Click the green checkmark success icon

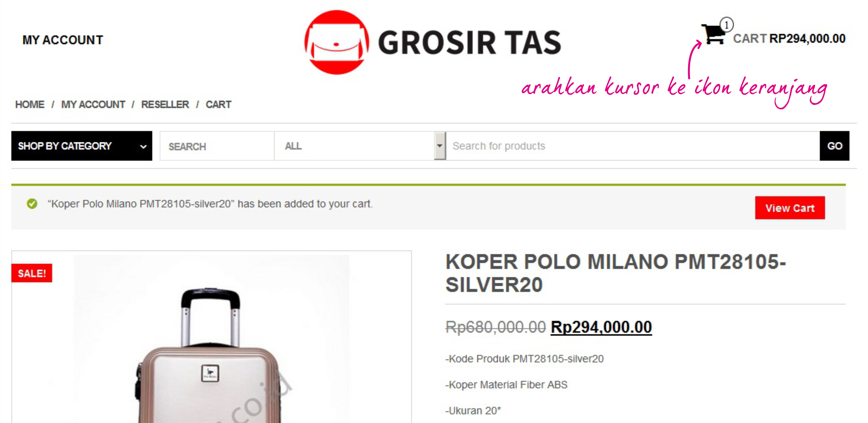[x=32, y=204]
